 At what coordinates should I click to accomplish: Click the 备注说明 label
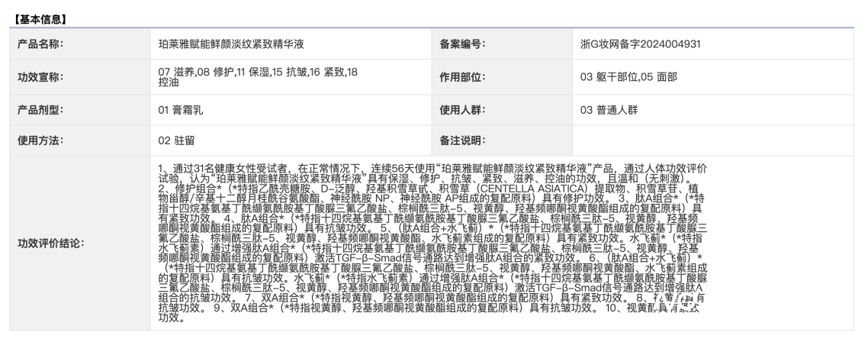tap(463, 140)
